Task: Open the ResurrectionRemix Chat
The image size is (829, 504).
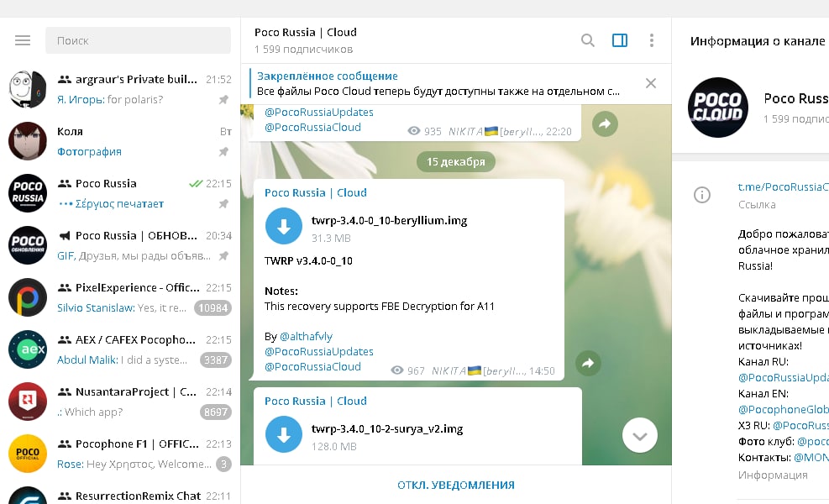Action: pos(120,492)
